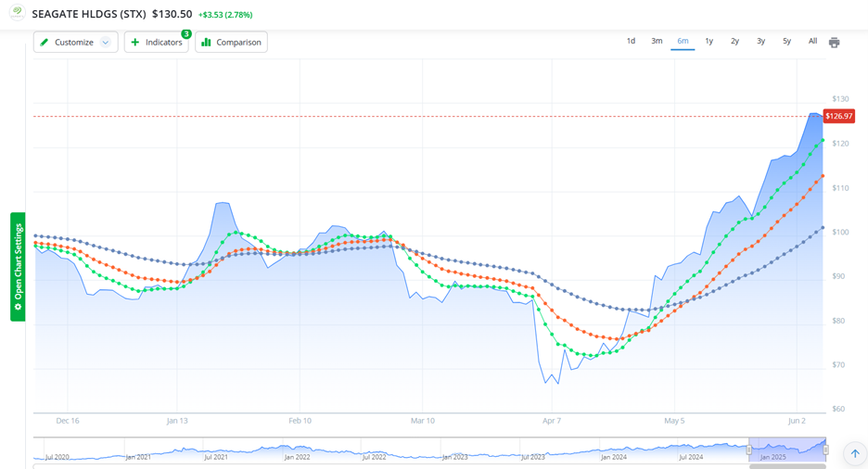Select the 3m time range
The image size is (868, 469).
pos(657,41)
